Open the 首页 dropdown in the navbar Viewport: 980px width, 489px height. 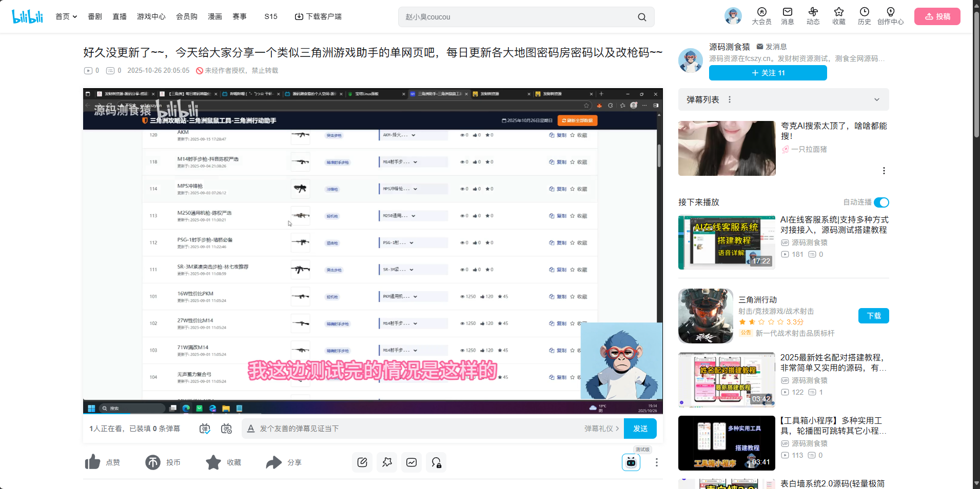(67, 16)
